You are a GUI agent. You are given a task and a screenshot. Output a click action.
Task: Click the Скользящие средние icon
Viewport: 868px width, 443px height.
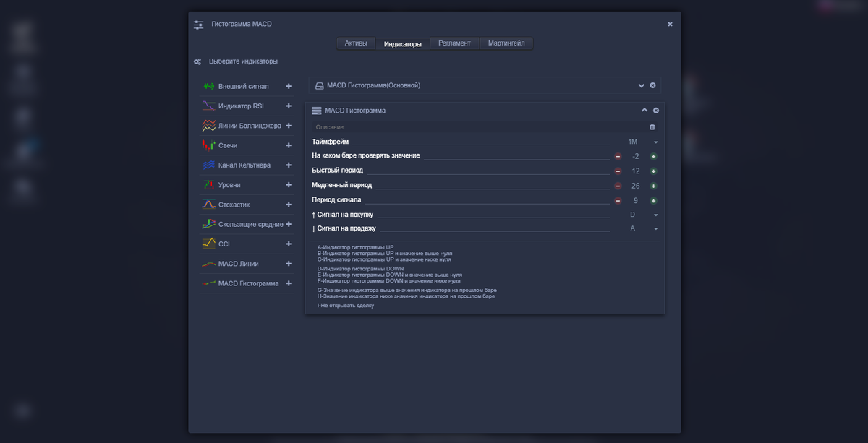tap(208, 224)
